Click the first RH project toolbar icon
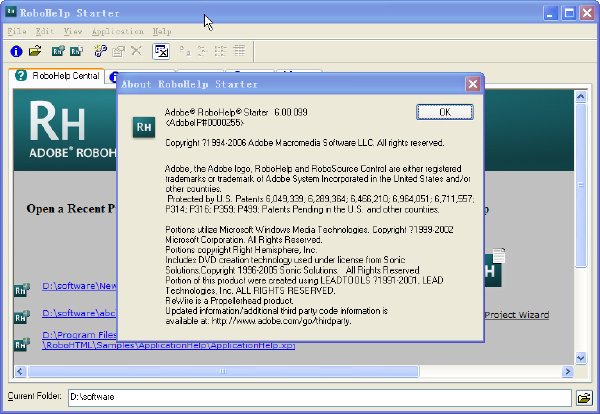The image size is (600, 414). coord(58,51)
